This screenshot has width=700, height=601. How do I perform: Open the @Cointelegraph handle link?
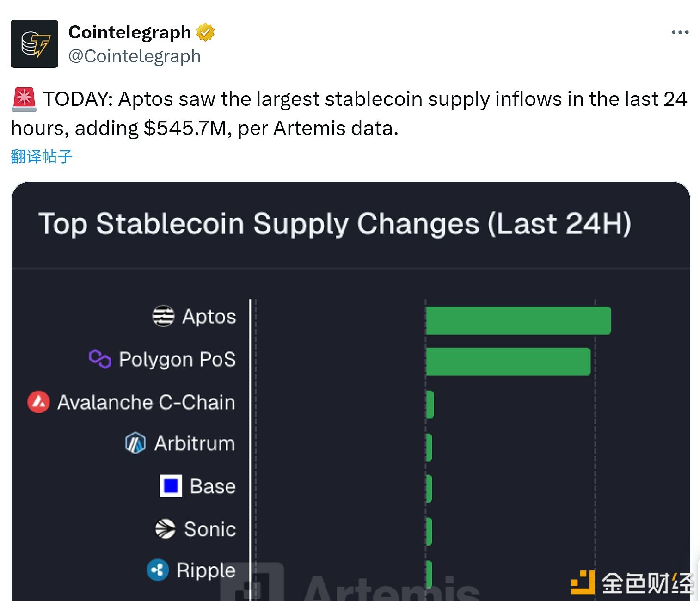tap(135, 56)
